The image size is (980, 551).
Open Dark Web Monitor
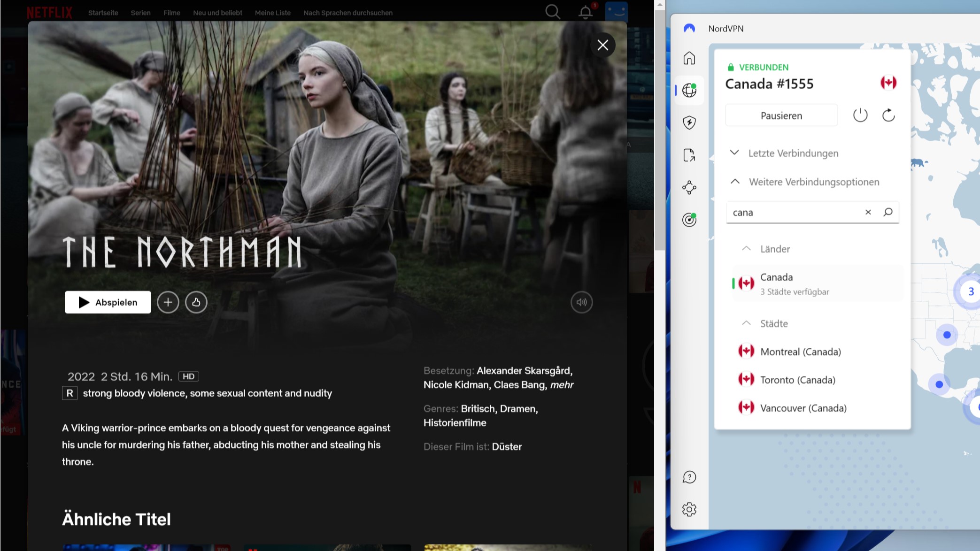[689, 219]
